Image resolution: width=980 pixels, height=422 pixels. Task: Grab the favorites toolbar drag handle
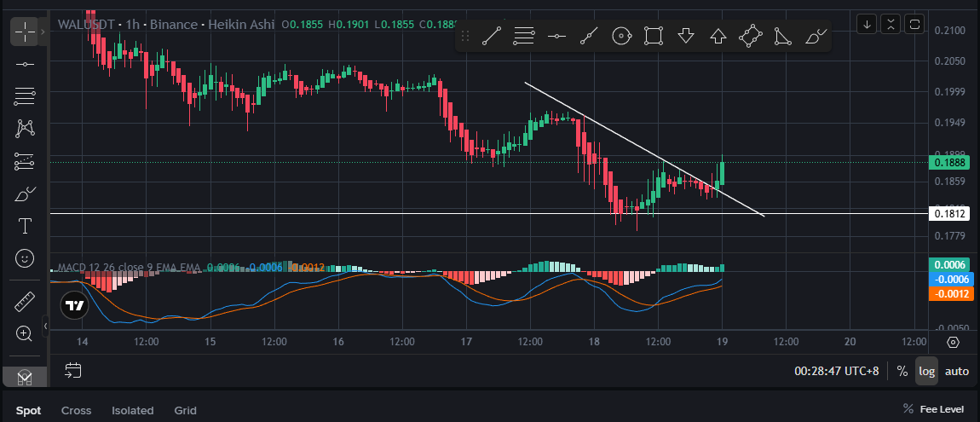[465, 37]
